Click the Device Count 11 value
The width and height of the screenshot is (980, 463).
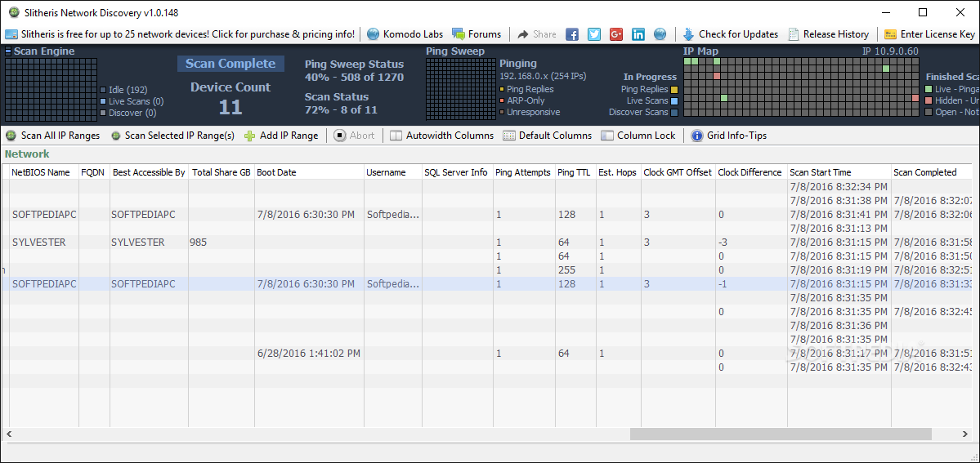point(230,107)
